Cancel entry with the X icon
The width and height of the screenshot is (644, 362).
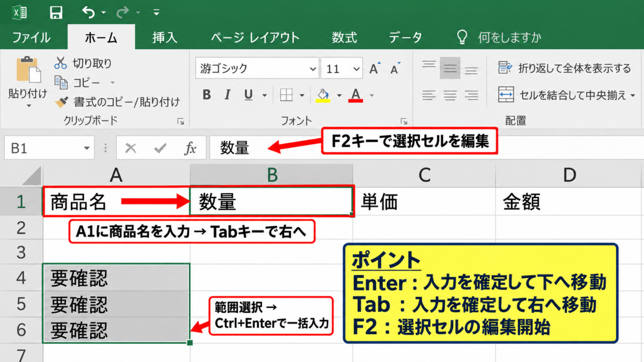pos(131,148)
